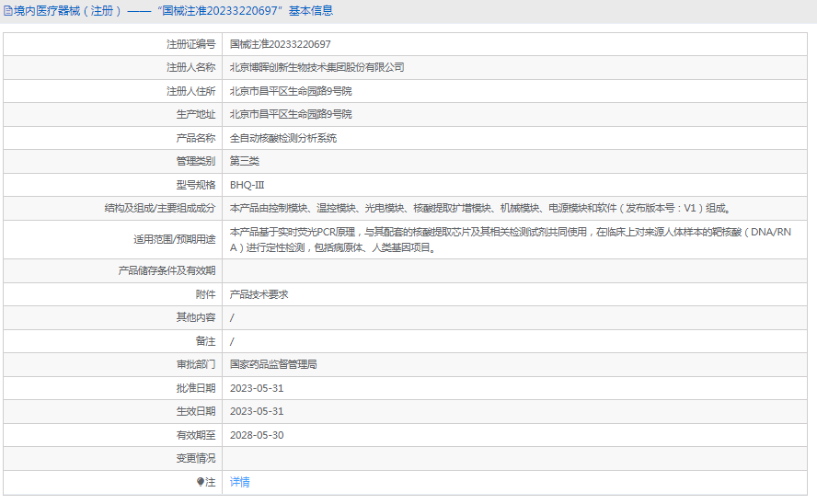This screenshot has width=817, height=504.
Task: Click the label 附件
Action: click(x=205, y=294)
